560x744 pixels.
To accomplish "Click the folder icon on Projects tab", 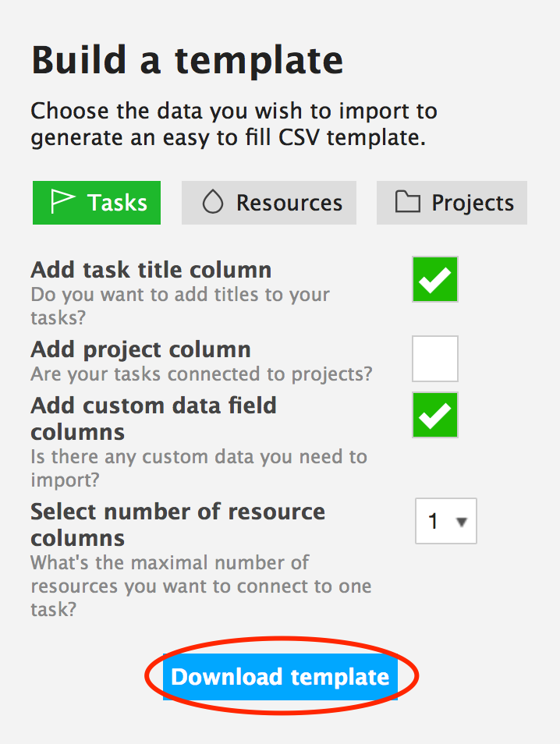I will pos(408,202).
